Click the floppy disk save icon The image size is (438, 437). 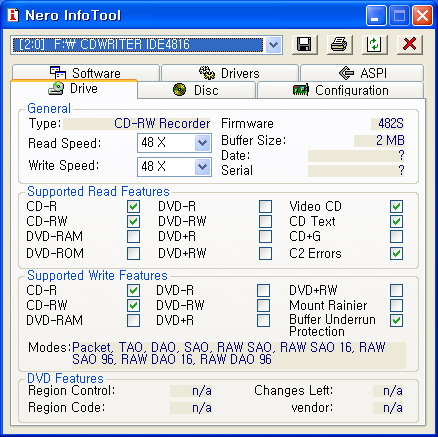click(304, 44)
